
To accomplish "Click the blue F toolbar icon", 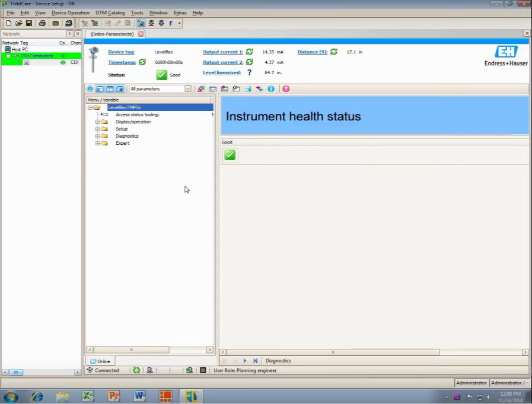I will (x=171, y=23).
